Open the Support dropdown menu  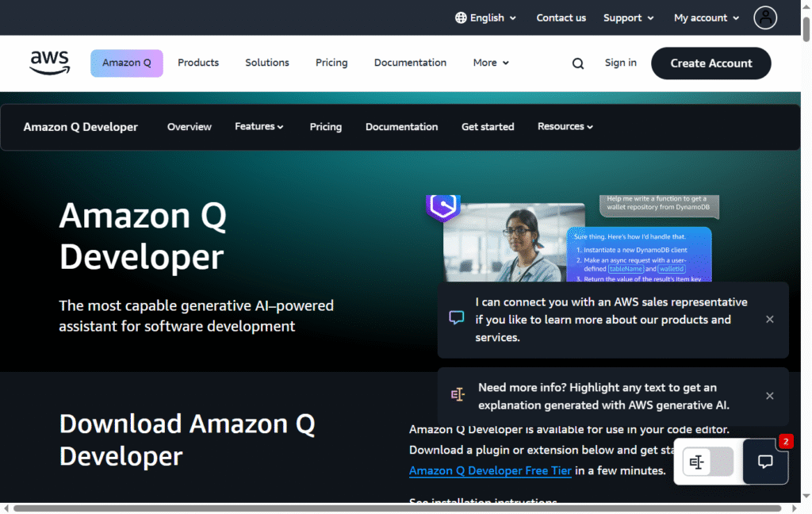pos(628,17)
